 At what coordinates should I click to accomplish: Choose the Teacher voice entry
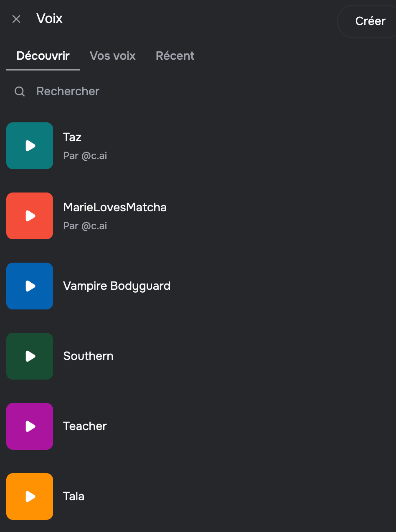coord(85,426)
